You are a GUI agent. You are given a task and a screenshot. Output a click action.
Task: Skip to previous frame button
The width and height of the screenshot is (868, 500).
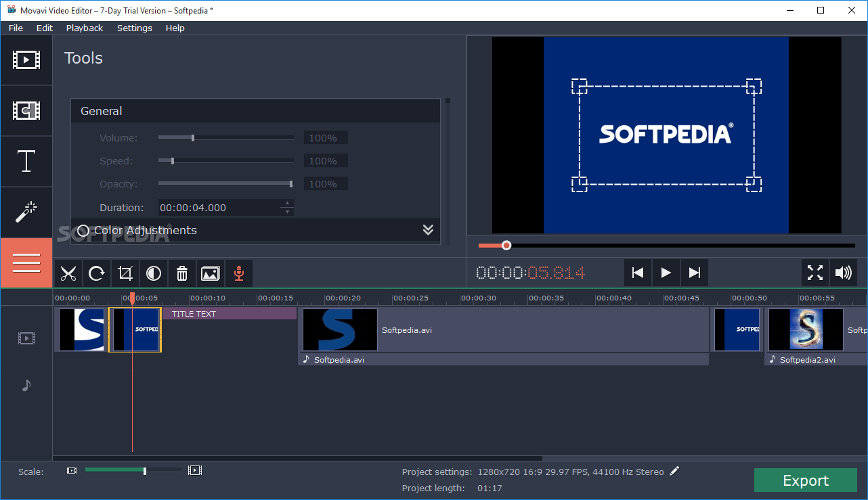(637, 273)
